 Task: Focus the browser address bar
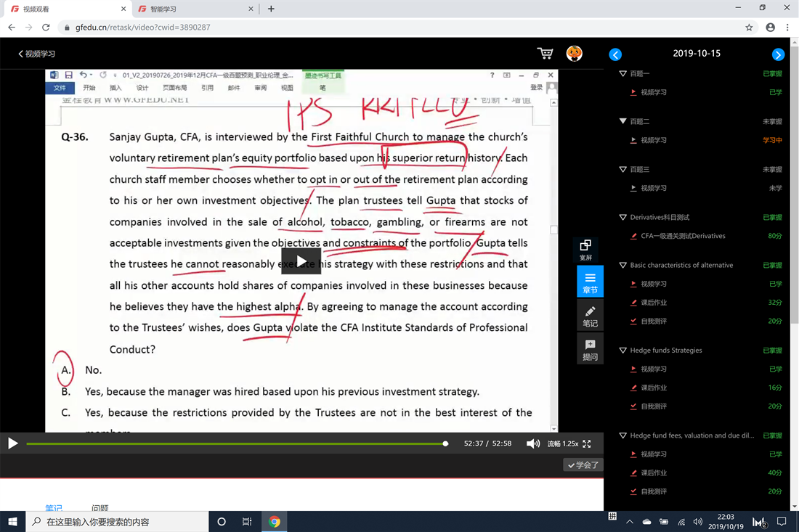click(x=402, y=28)
